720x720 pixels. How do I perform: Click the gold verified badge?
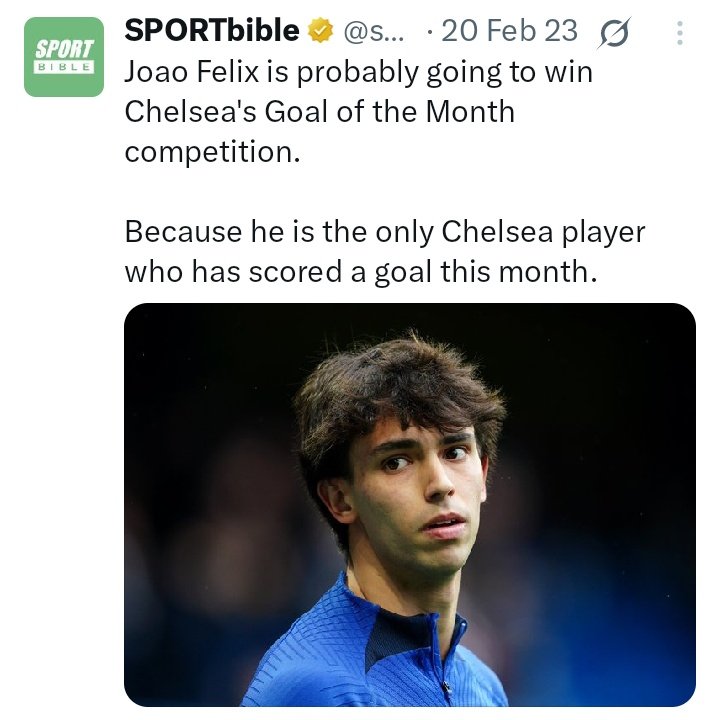(320, 30)
